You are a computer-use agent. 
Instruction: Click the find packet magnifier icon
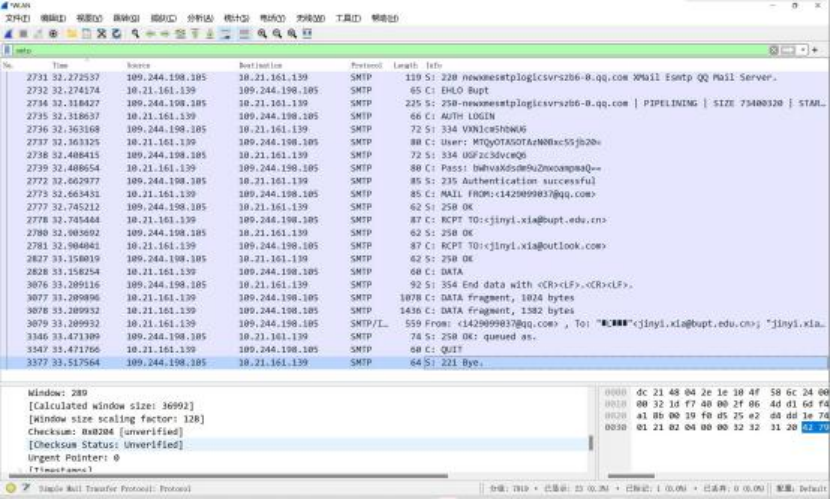[x=134, y=34]
